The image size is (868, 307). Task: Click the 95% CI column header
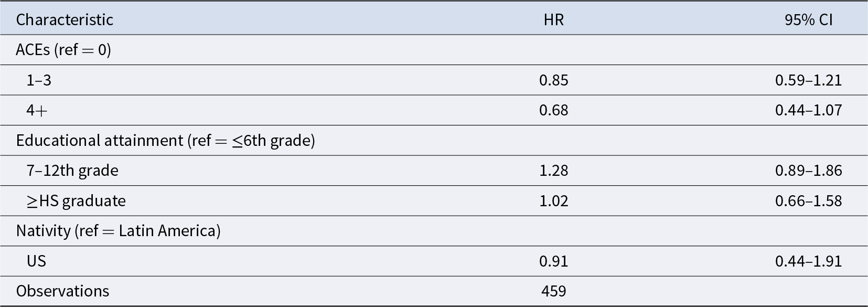click(x=809, y=20)
